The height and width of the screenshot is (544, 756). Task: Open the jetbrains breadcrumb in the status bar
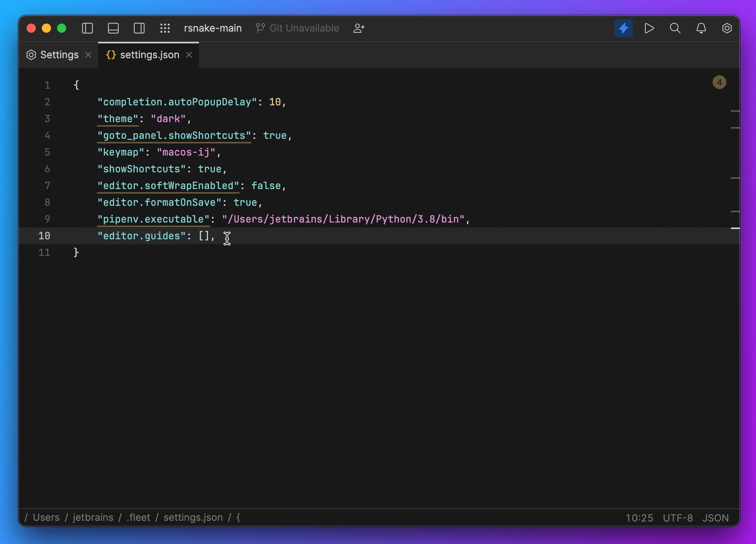[92, 517]
